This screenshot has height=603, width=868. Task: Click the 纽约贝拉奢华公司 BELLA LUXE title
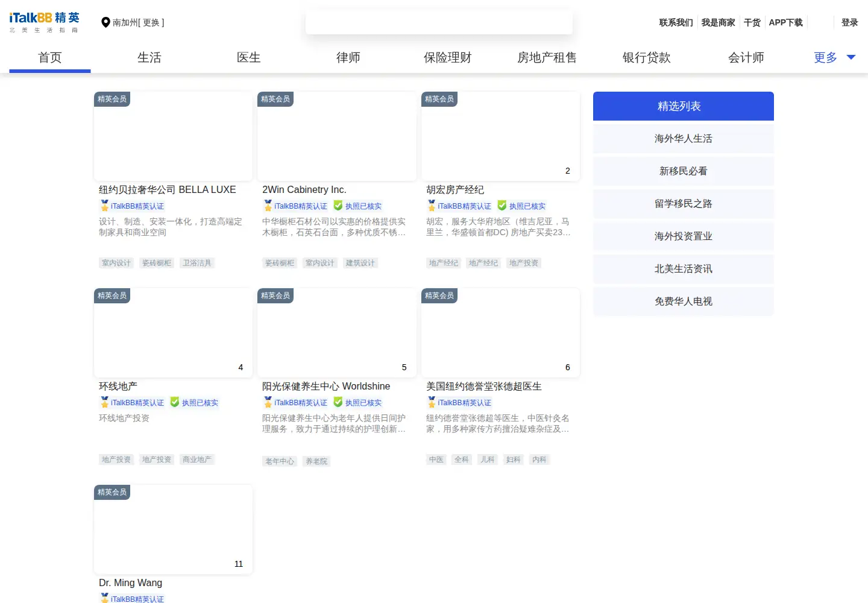click(x=168, y=189)
